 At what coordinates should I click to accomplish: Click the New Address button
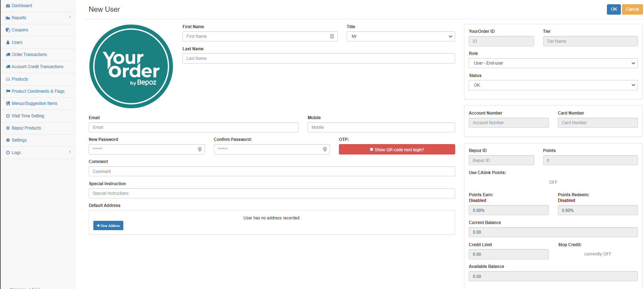108,225
